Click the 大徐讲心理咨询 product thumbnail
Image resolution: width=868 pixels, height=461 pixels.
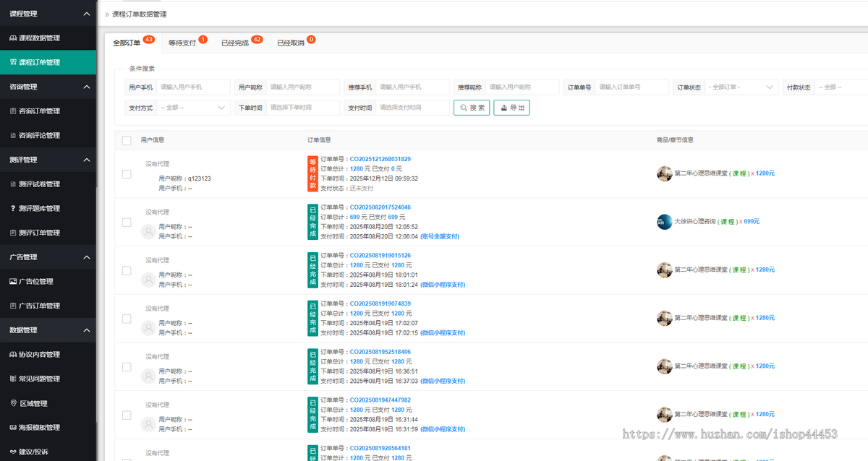click(664, 222)
